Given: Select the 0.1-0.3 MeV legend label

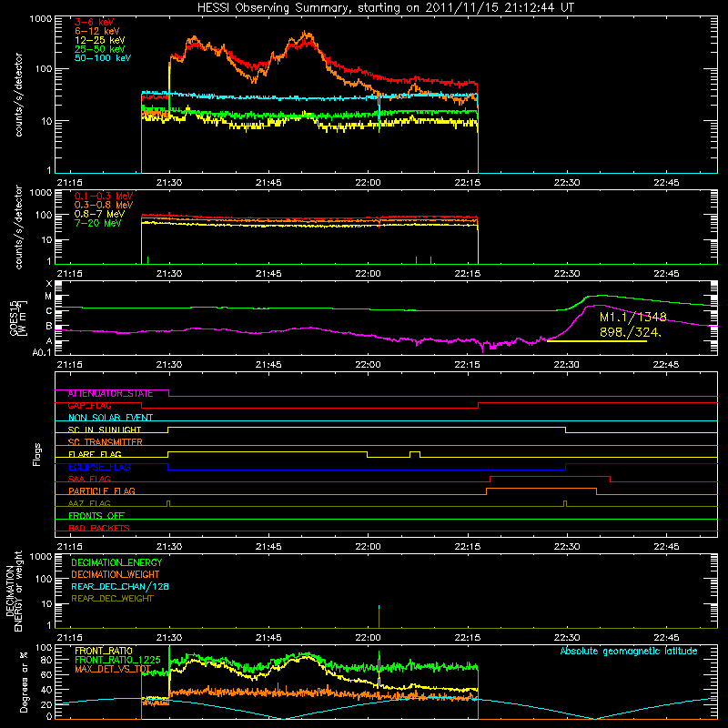Looking at the screenshot, I should pyautogui.click(x=104, y=196).
